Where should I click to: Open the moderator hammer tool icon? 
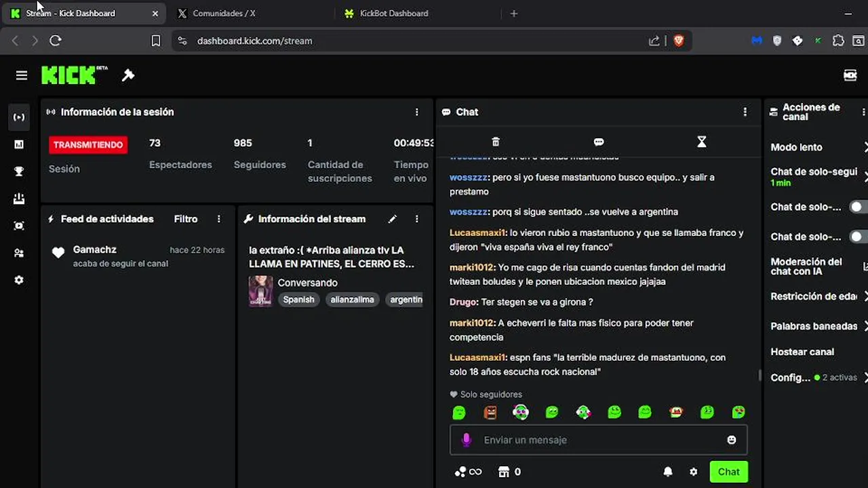coord(128,75)
